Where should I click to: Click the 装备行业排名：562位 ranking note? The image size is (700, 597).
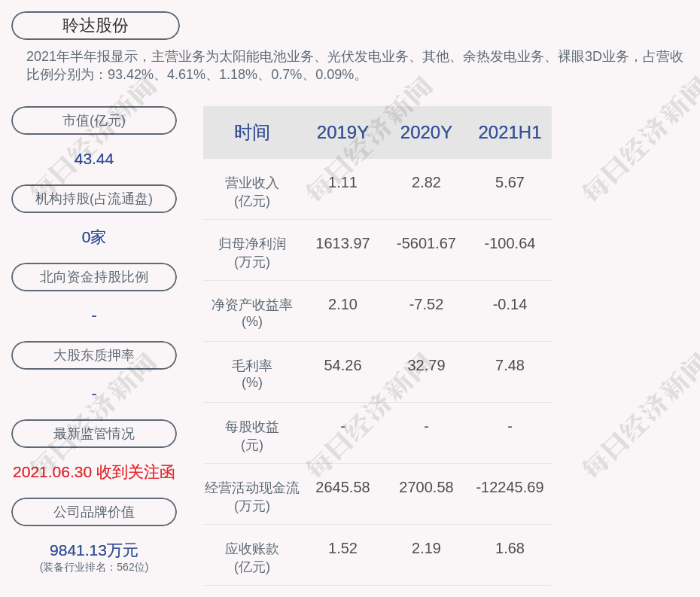coord(94,567)
